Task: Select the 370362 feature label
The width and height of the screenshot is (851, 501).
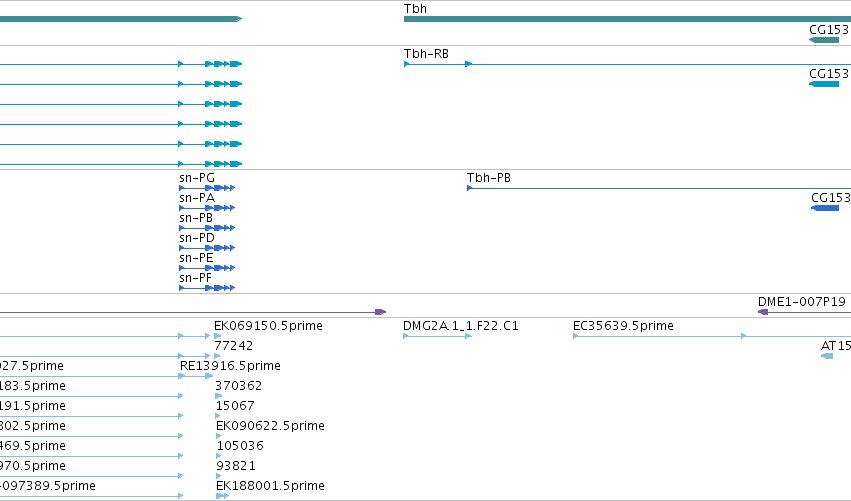Action: point(238,386)
